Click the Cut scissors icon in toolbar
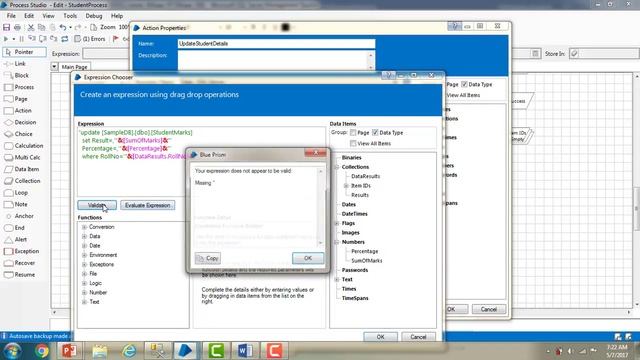This screenshot has height=360, width=640. click(31, 27)
